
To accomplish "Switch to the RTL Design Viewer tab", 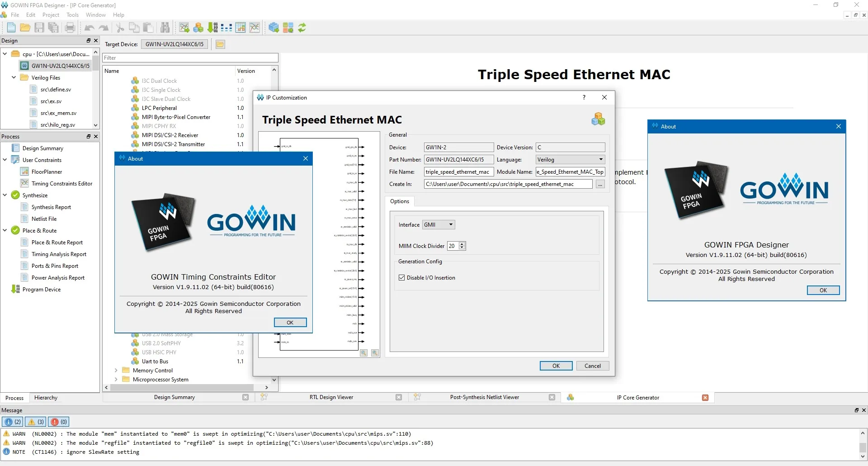I will pyautogui.click(x=331, y=397).
